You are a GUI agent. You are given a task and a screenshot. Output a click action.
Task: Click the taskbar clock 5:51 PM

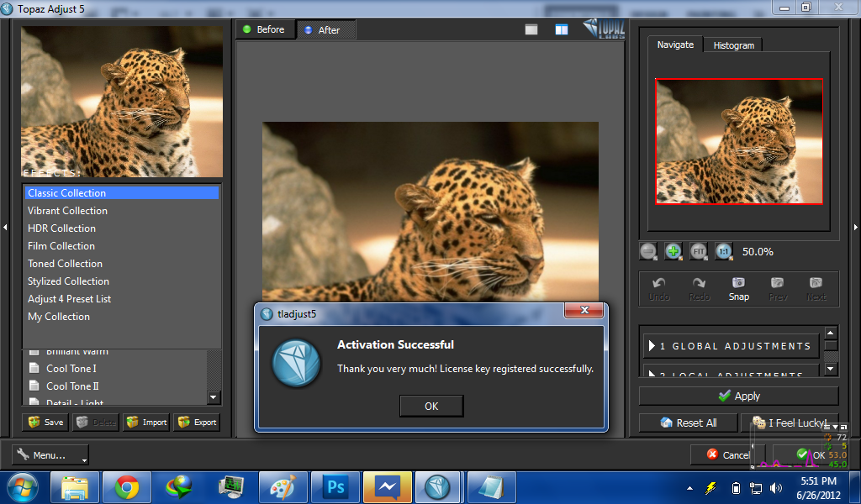coord(818,481)
